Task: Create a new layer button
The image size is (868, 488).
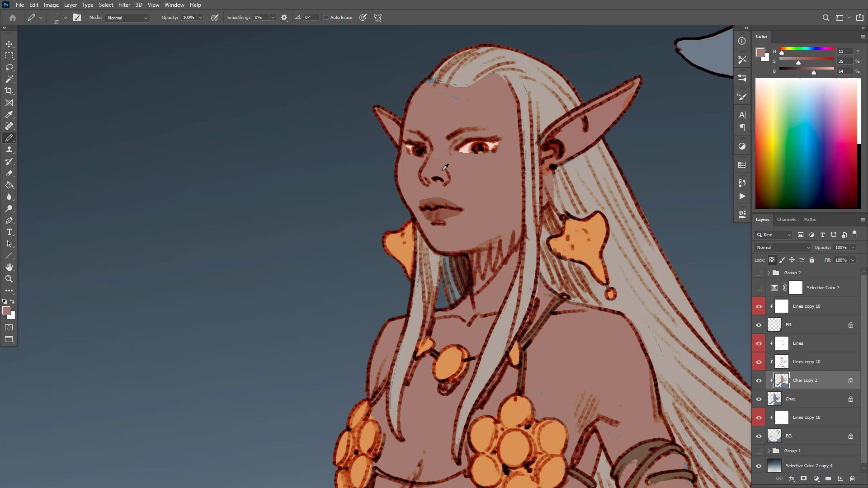Action: pos(840,479)
